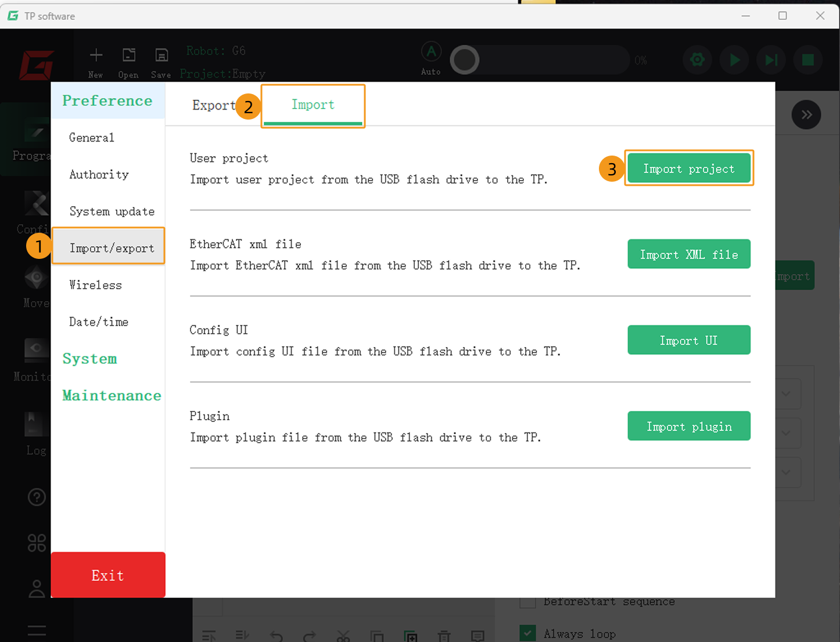The width and height of the screenshot is (840, 642).
Task: Click the step-forward run button
Action: pyautogui.click(x=771, y=60)
